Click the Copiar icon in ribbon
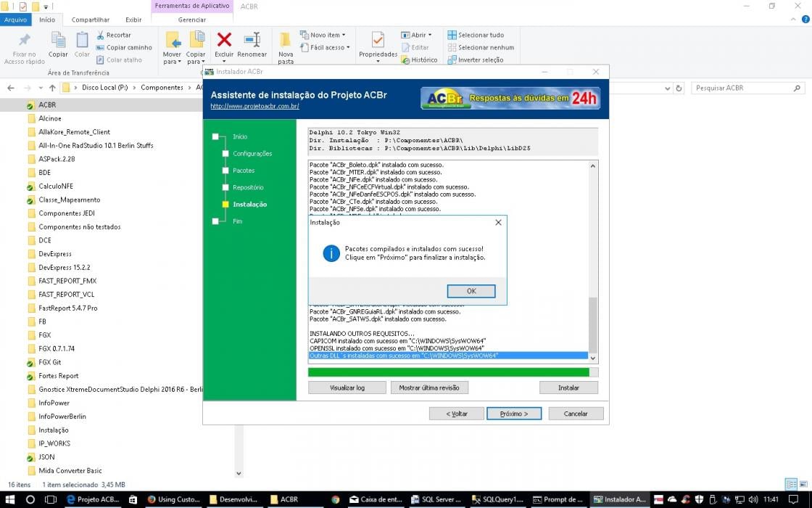Image resolution: width=812 pixels, height=508 pixels. point(58,40)
